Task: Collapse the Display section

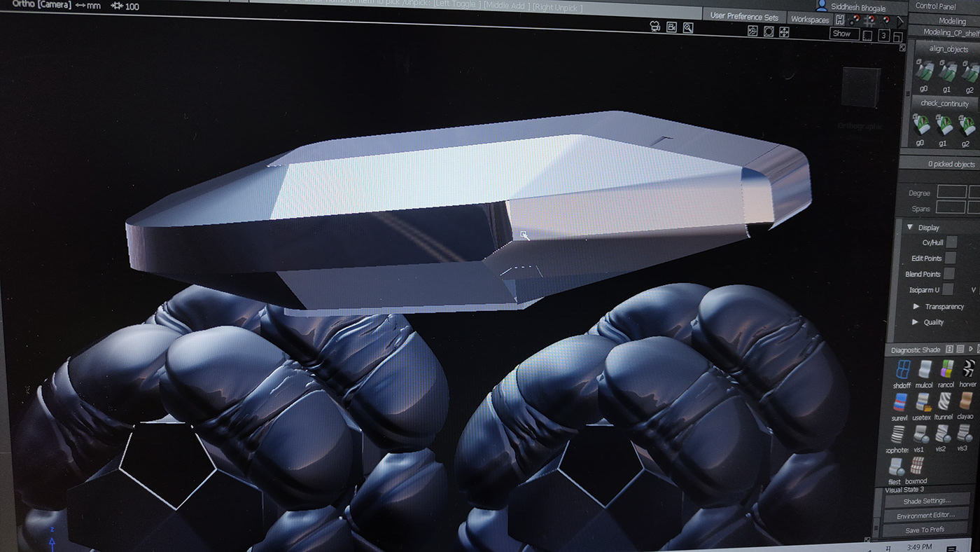Action: [910, 228]
